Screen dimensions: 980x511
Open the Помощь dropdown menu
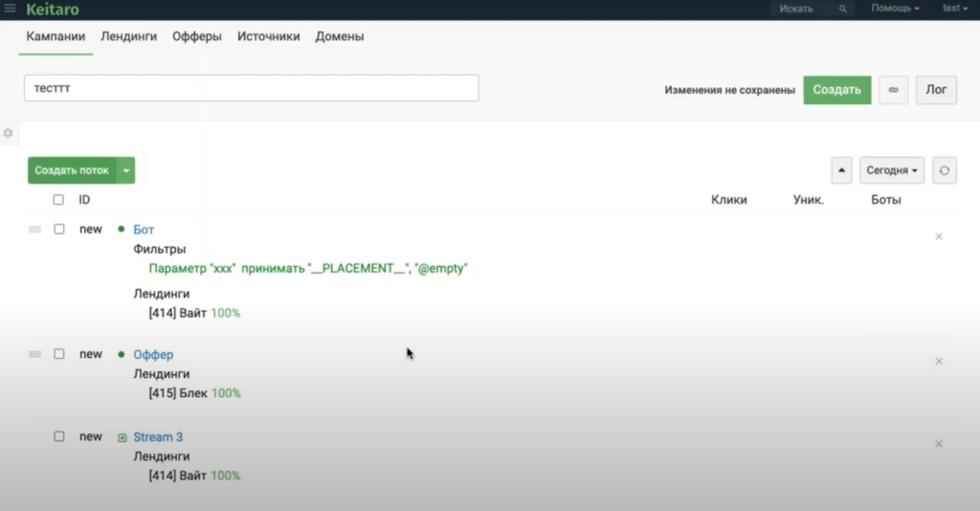[x=895, y=9]
